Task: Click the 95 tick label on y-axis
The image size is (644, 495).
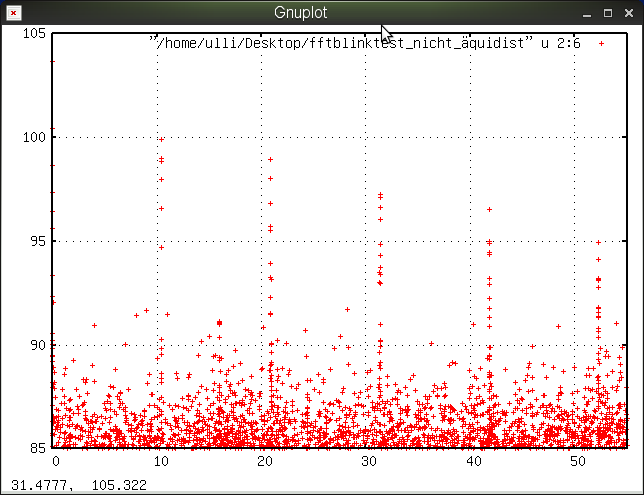Action: point(36,240)
